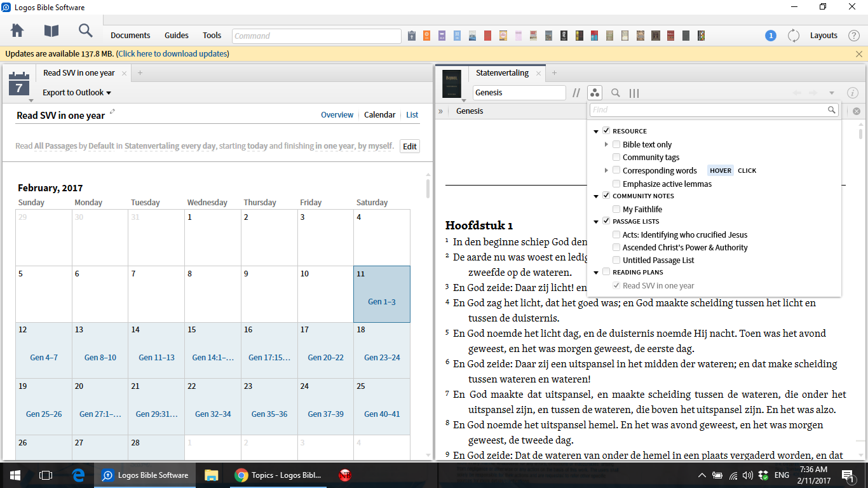Enable Bible text only checkbox
868x488 pixels.
pyautogui.click(x=616, y=144)
